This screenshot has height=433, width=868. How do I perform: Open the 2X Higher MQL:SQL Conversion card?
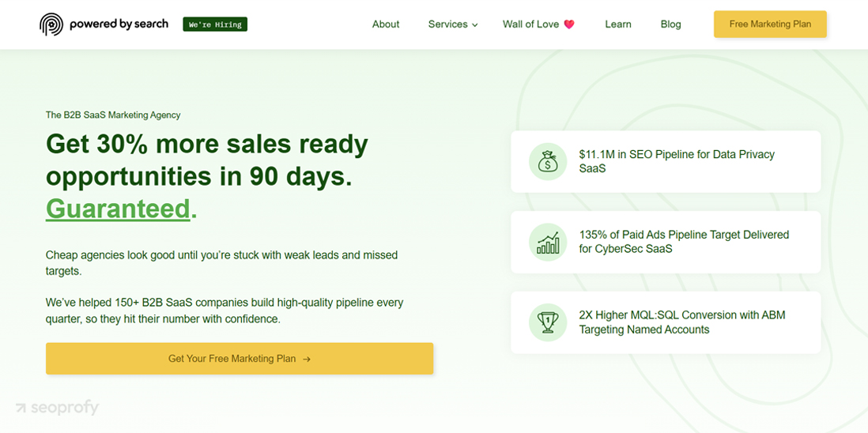tap(666, 322)
